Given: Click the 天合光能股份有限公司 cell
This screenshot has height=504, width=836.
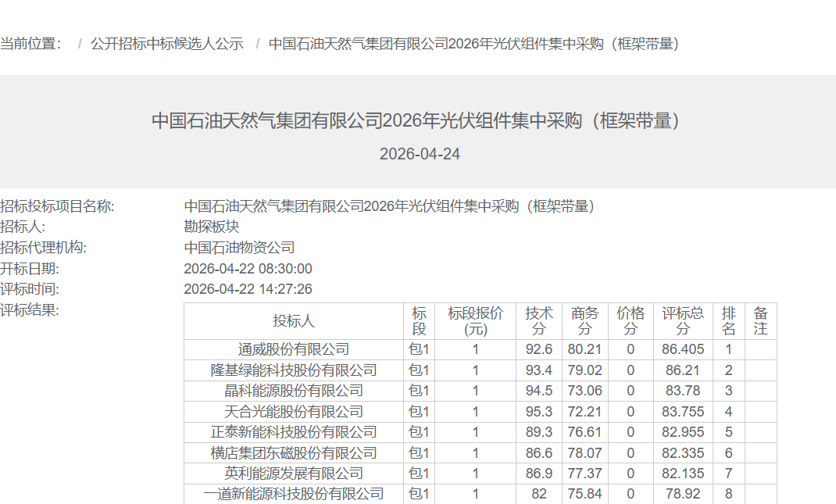Looking at the screenshot, I should pos(293,412).
